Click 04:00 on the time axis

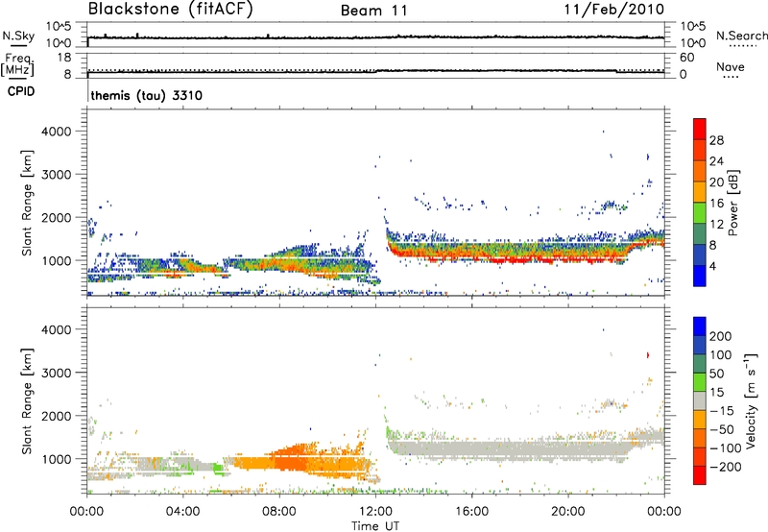coord(182,512)
